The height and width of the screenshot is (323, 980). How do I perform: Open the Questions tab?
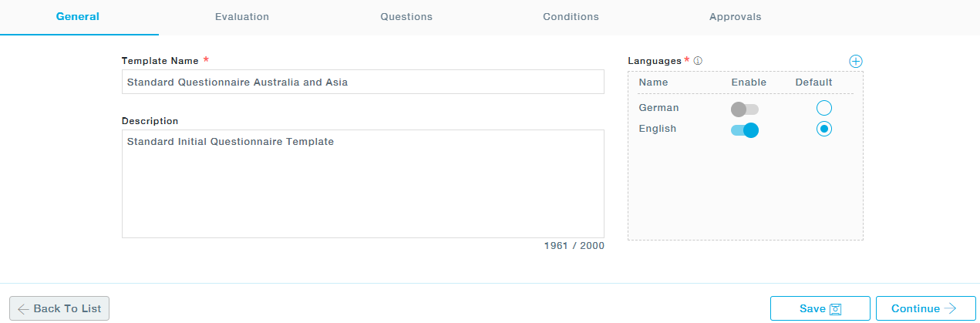(406, 17)
